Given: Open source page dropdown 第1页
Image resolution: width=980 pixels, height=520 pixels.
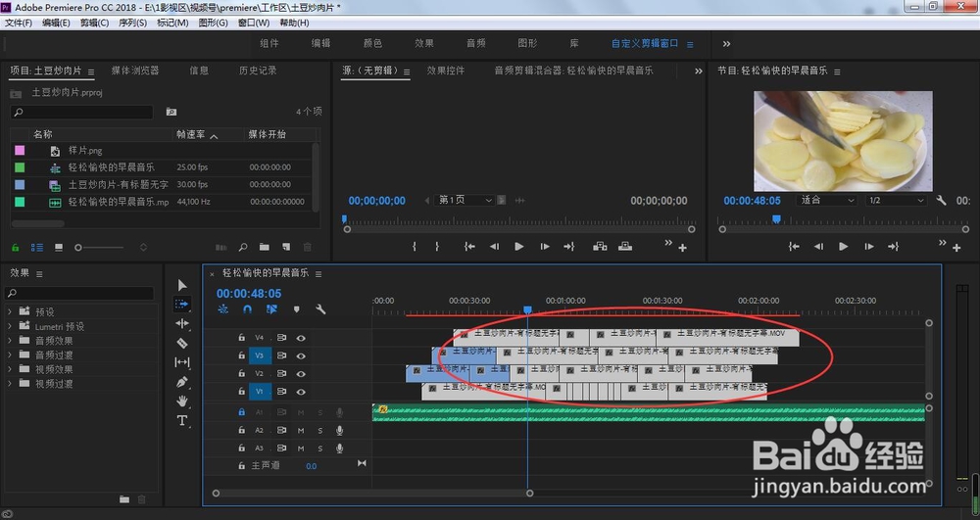Looking at the screenshot, I should (465, 201).
